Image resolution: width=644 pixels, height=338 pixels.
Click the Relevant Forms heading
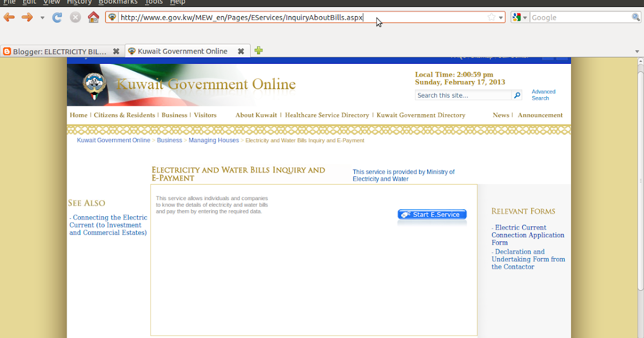click(523, 211)
